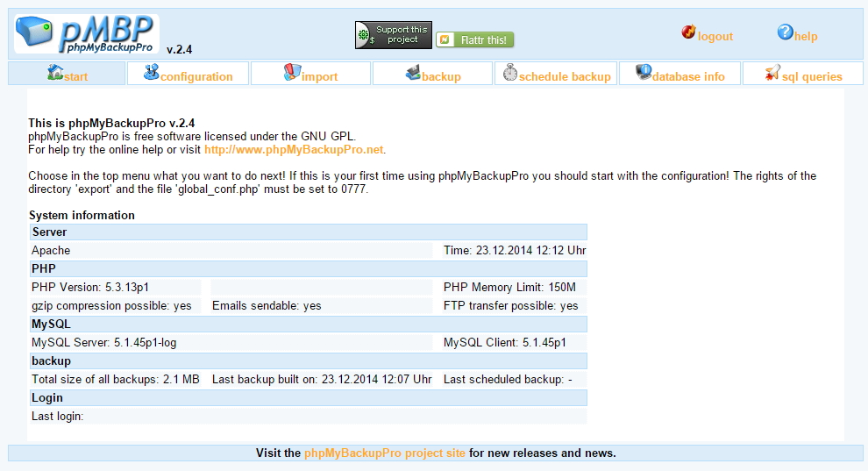Click the Server section header
The width and height of the screenshot is (868, 471).
[x=309, y=232]
